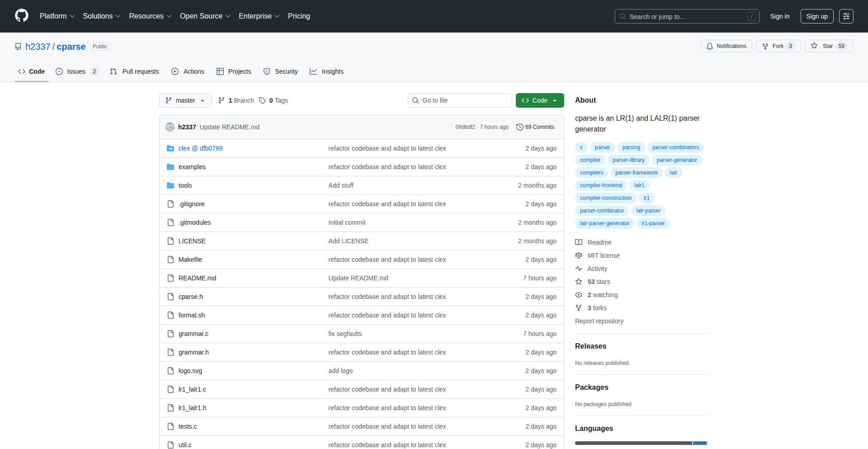This screenshot has height=449, width=868.
Task: Open the clex submodule folder icon
Action: [170, 148]
